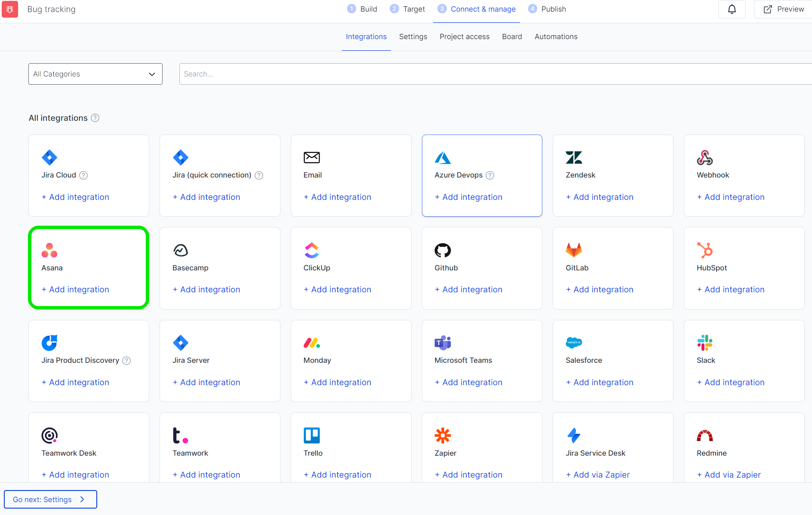Add integration for HubSpot
The height and width of the screenshot is (515, 812).
click(x=731, y=290)
